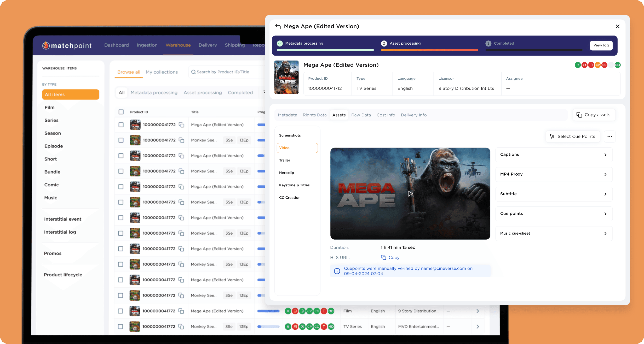This screenshot has width=644, height=344.
Task: Click the red image badge in the MVD Entertainment row
Action: point(295,327)
